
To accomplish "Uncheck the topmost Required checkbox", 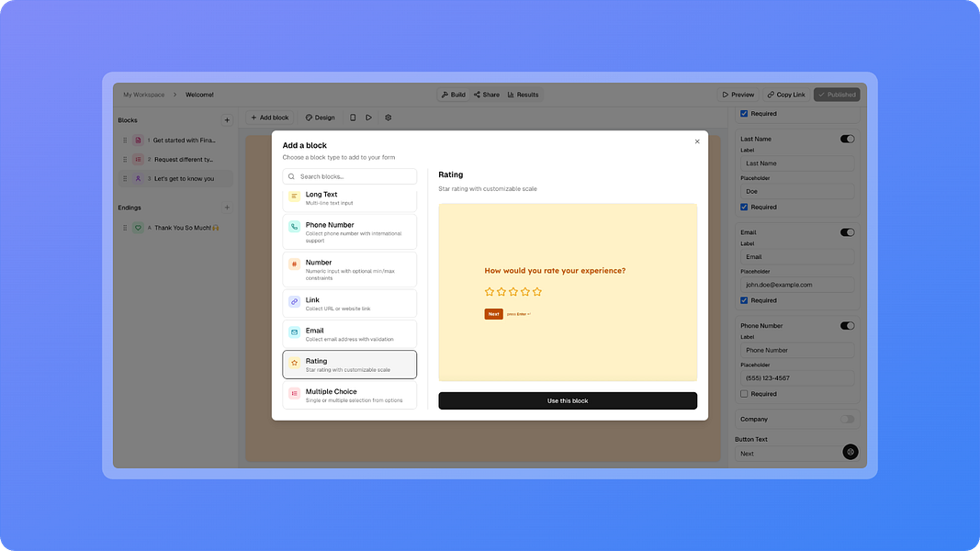I will [x=744, y=114].
